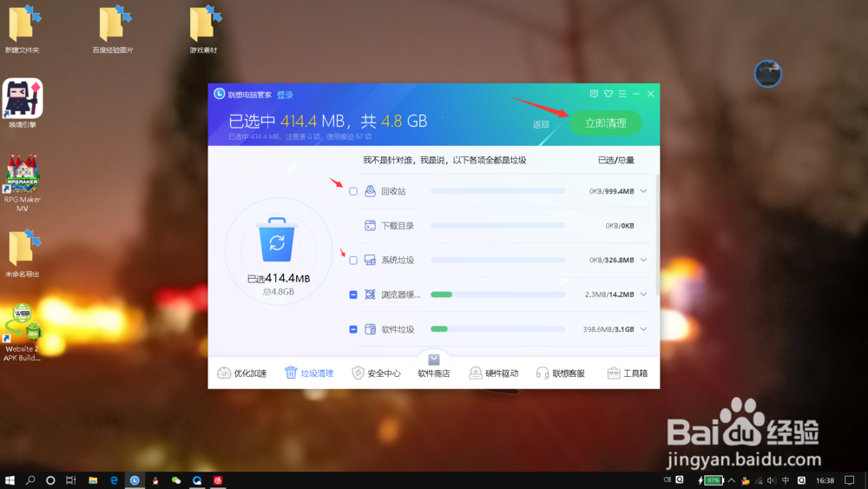Open the notification action center icon
Screen dimensions: 868x489
pos(849,480)
